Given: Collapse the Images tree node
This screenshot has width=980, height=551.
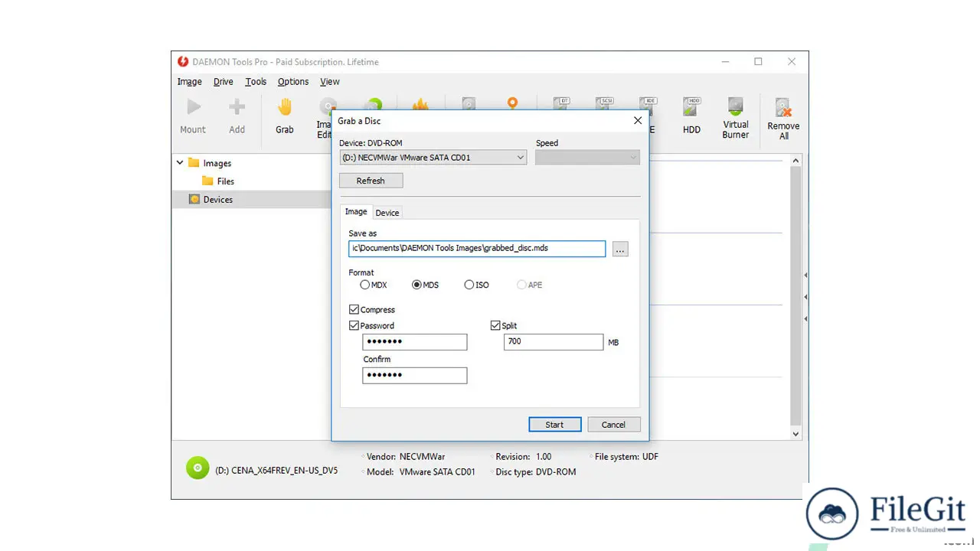Looking at the screenshot, I should (x=180, y=163).
